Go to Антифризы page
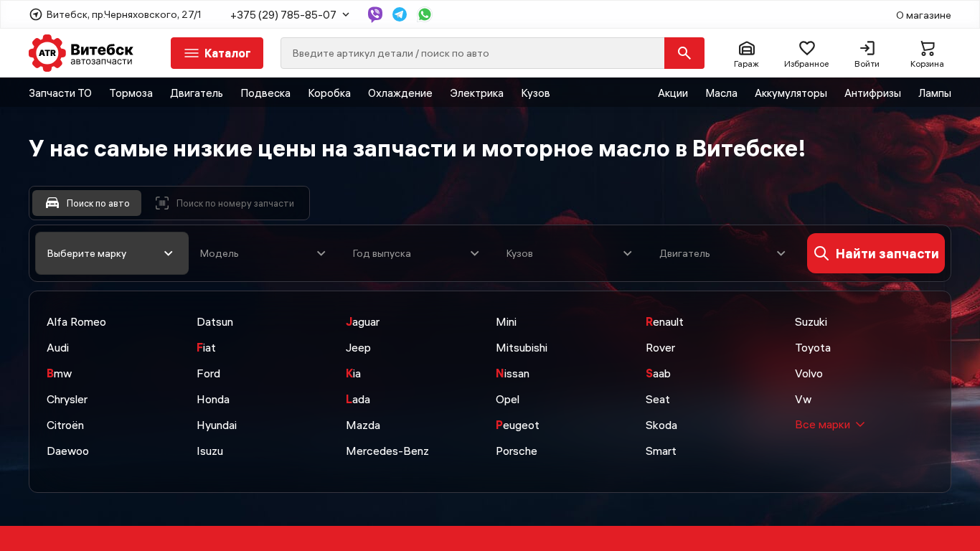This screenshot has height=551, width=980. tap(872, 93)
